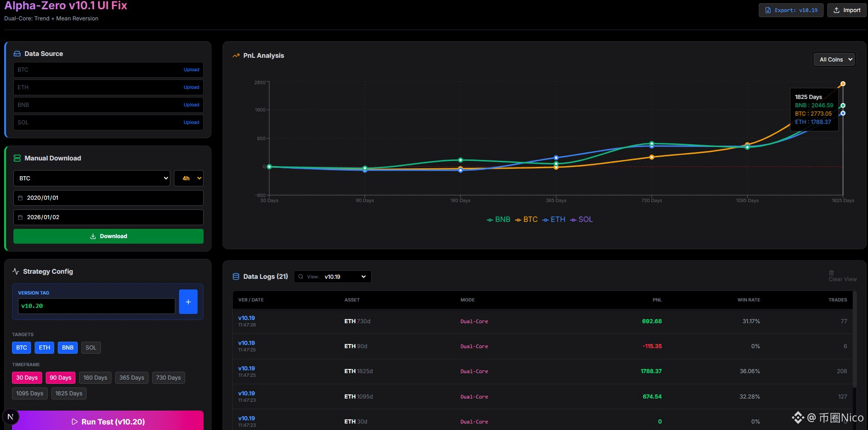Image resolution: width=868 pixels, height=430 pixels.
Task: Toggle the SOL series in chart legend
Action: [x=582, y=220]
